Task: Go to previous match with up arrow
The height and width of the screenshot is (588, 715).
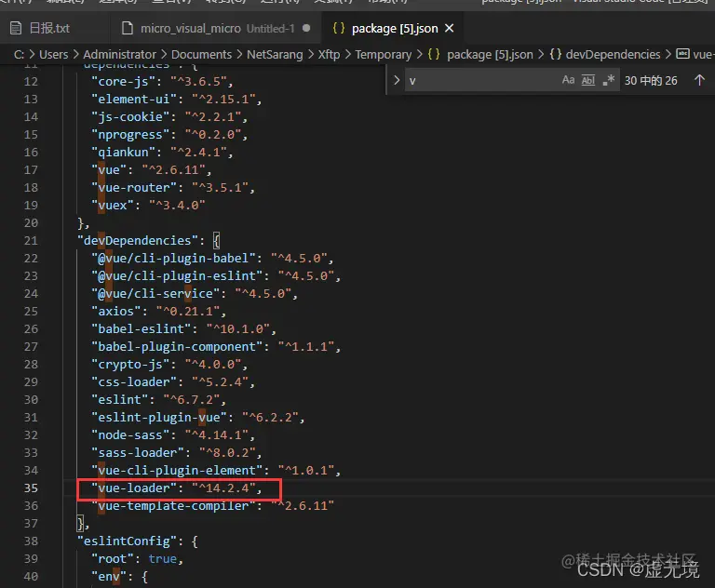Action: coord(699,80)
